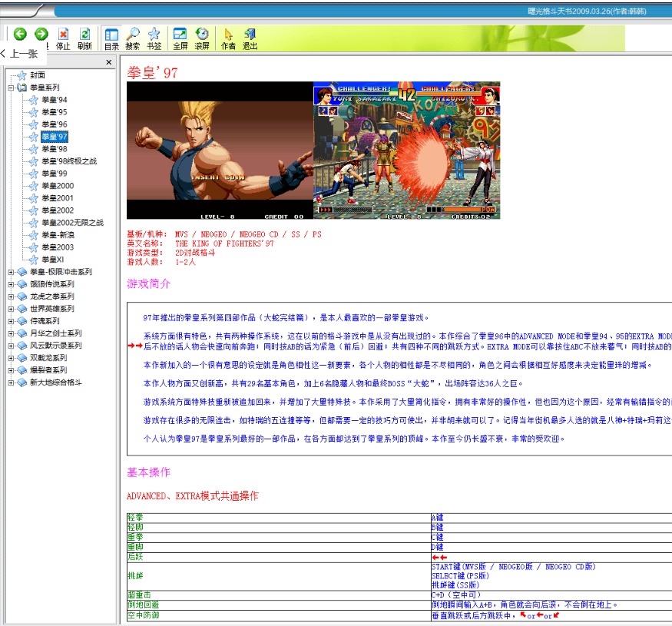Open 拳皇'94 page
Viewport: 672px width, 626px height.
click(55, 100)
